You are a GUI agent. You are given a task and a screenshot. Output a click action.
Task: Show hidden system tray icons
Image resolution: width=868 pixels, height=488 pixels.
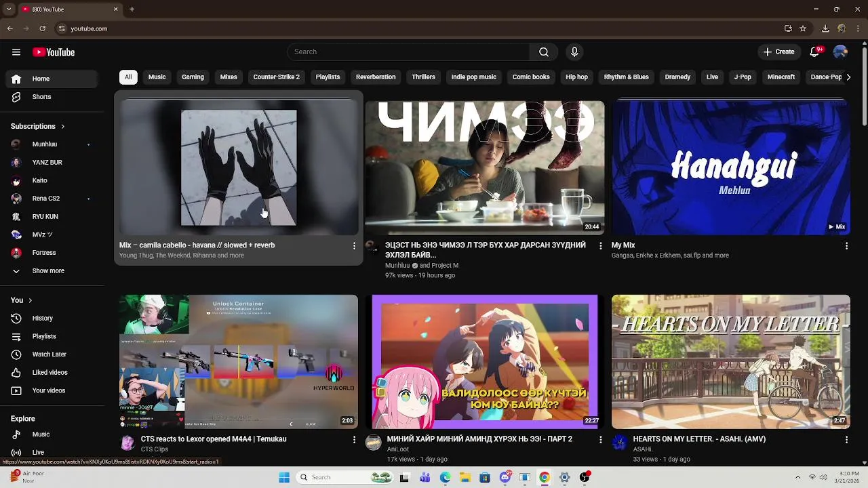797,478
